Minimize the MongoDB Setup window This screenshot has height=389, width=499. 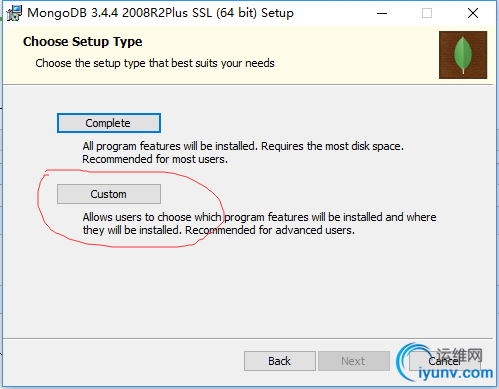[382, 13]
